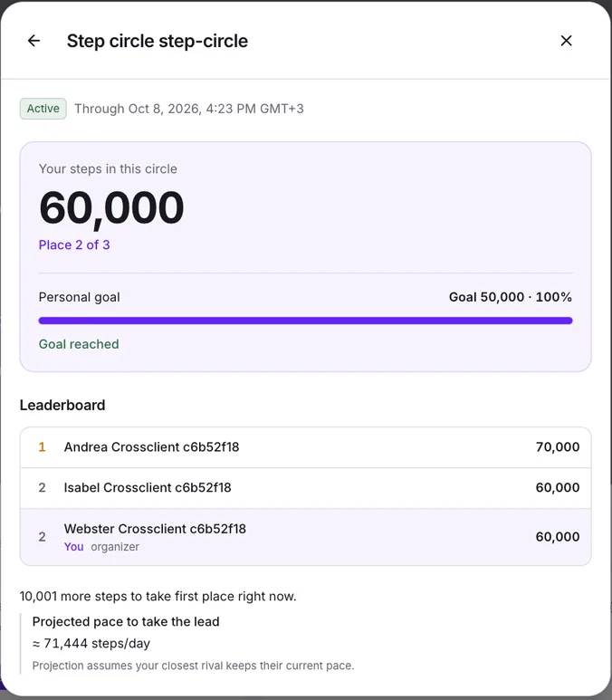
Task: Click 'Goal 50,000 · 100%' text
Action: point(511,297)
